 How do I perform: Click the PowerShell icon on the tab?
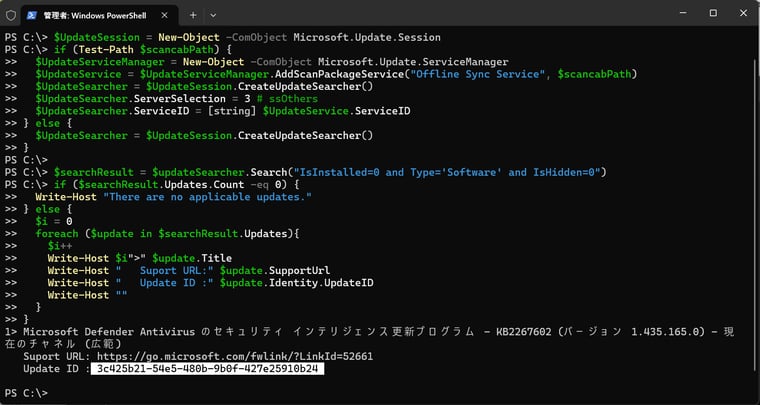coord(32,15)
